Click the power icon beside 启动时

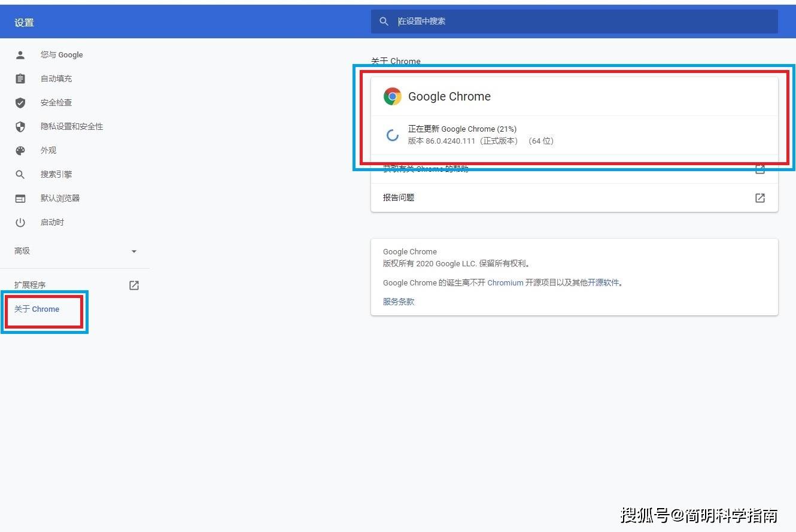point(20,223)
